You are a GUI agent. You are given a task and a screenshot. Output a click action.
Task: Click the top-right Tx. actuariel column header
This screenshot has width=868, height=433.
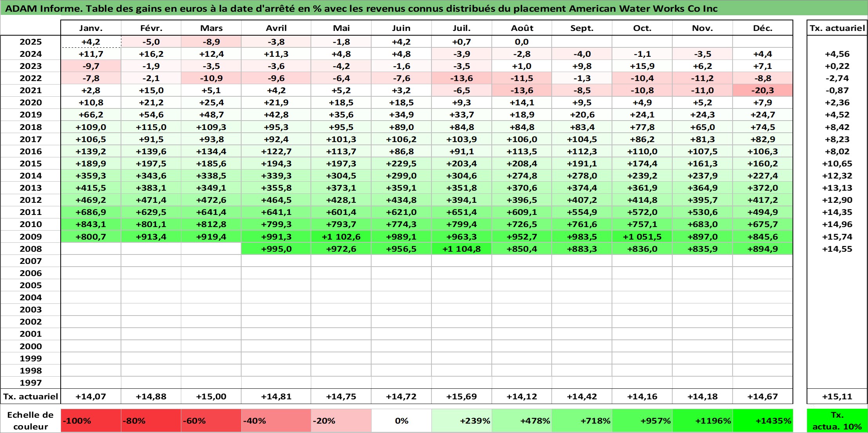coord(837,28)
